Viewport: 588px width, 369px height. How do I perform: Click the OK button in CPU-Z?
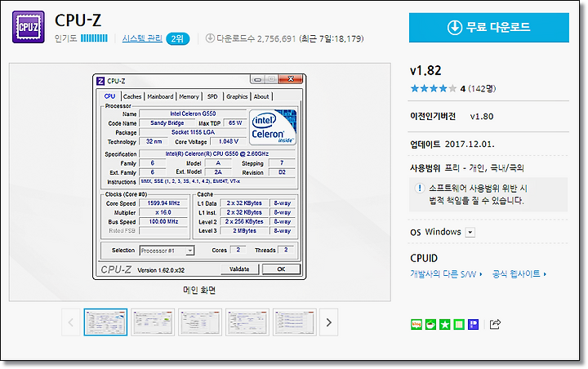click(x=281, y=269)
